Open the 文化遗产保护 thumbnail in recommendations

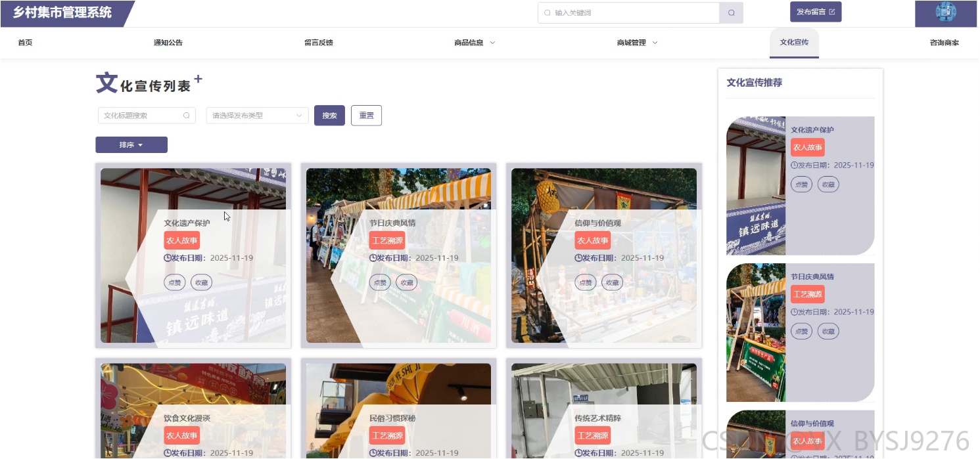[756, 186]
